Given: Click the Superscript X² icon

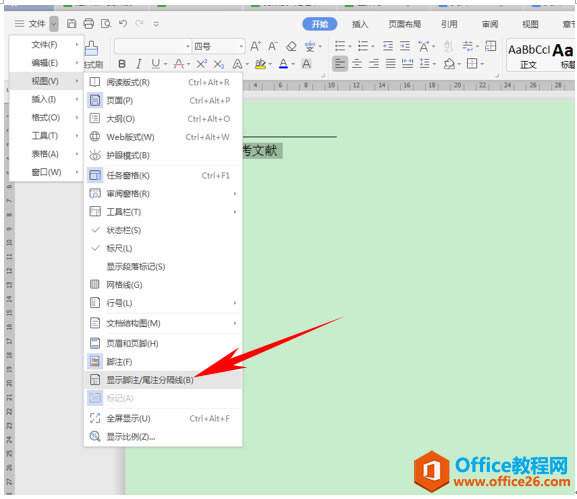Looking at the screenshot, I should pos(201,64).
